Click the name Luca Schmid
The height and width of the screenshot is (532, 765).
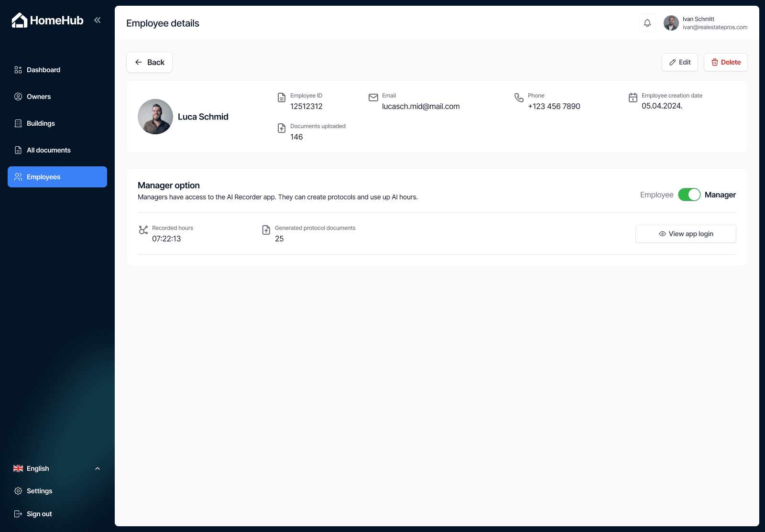click(203, 117)
